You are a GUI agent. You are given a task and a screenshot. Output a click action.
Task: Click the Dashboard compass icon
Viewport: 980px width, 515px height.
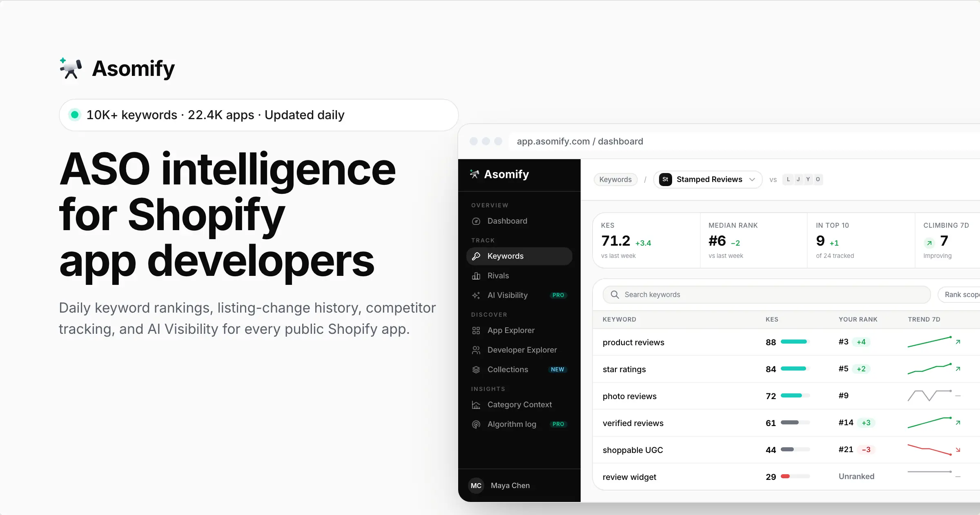pos(476,221)
